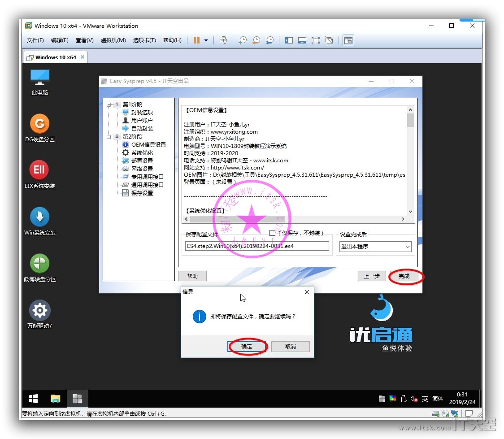Open the Windows Start menu
The image size is (504, 439).
[x=33, y=399]
